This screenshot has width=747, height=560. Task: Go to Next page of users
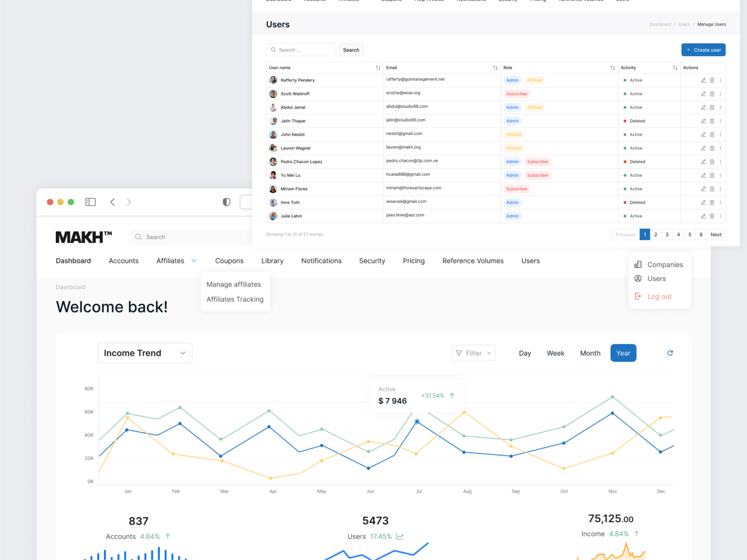716,234
